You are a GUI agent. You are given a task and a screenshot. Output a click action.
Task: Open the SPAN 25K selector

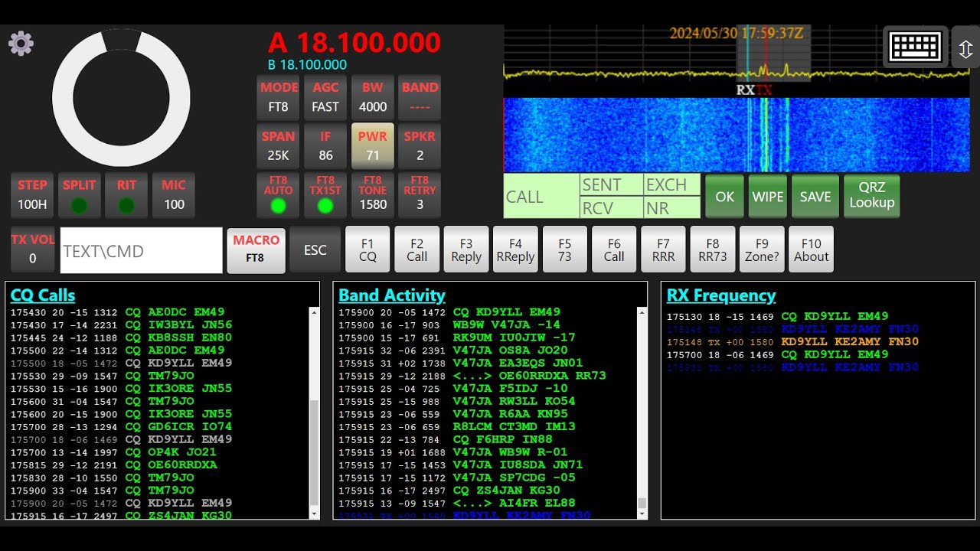point(279,146)
